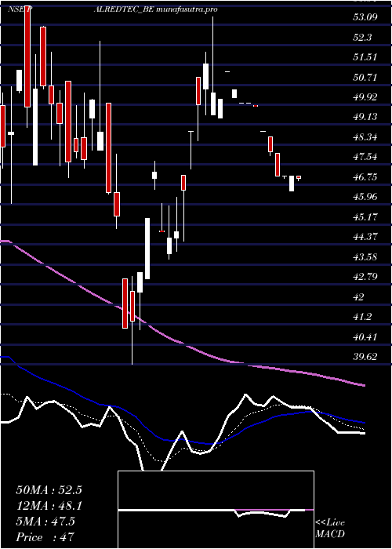The width and height of the screenshot is (392, 549).
Task: Click the 44.37 price axis label
Action: pyautogui.click(x=365, y=237)
